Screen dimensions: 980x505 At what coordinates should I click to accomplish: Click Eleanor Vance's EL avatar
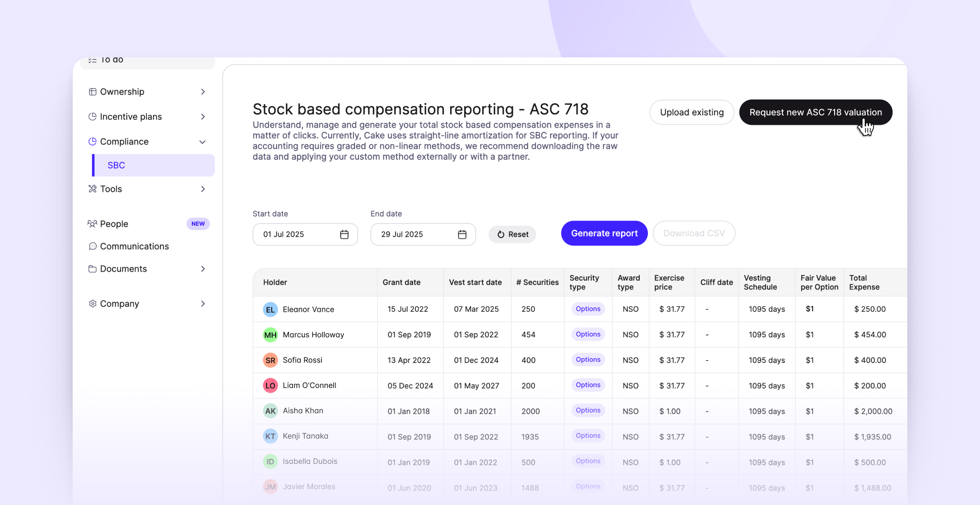point(270,309)
